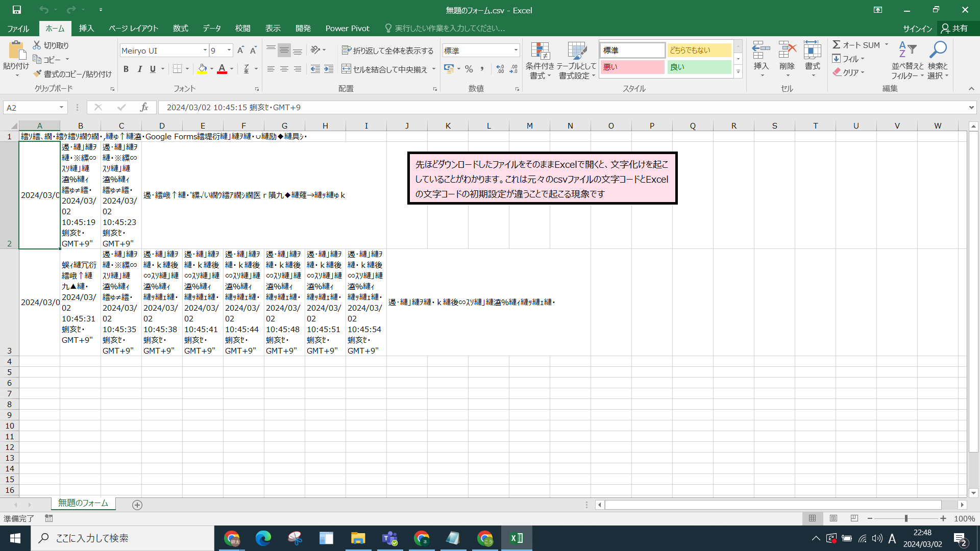The image size is (980, 551).
Task: Switch to the データ ribbon tab
Action: pyautogui.click(x=211, y=28)
